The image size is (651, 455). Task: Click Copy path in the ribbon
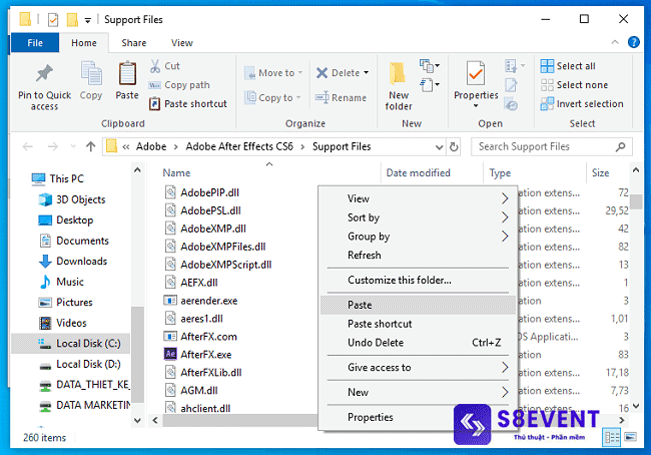pos(179,85)
